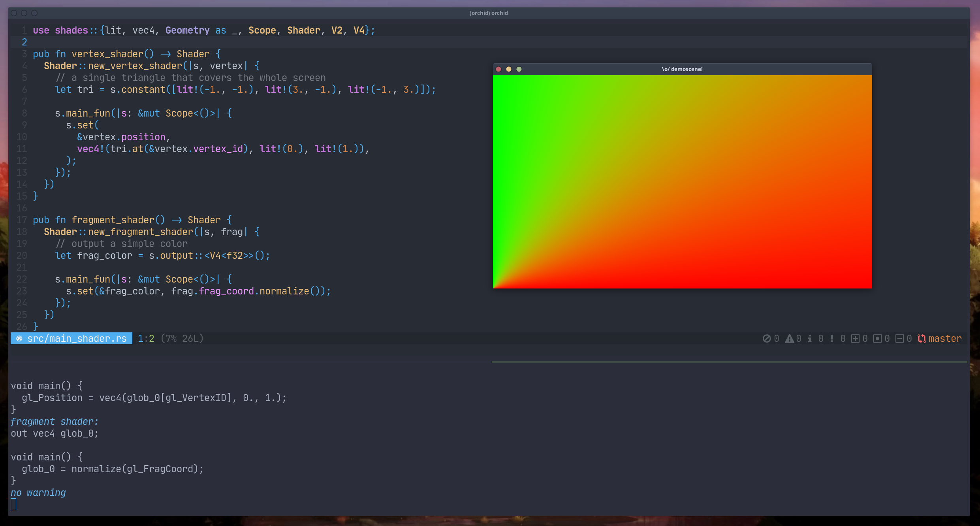980x526 pixels.
Task: Click the info 'i' diagnostics icon
Action: click(x=810, y=339)
